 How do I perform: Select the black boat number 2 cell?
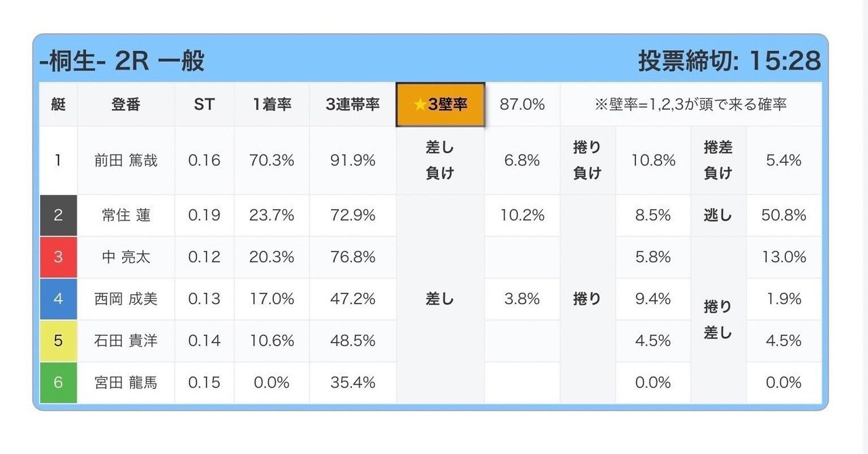[x=58, y=215]
